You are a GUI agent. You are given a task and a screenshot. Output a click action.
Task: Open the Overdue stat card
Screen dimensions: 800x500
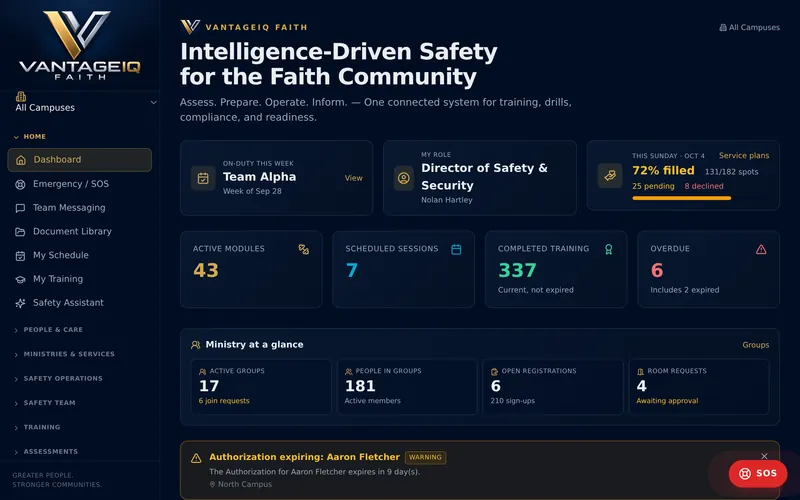tap(709, 269)
